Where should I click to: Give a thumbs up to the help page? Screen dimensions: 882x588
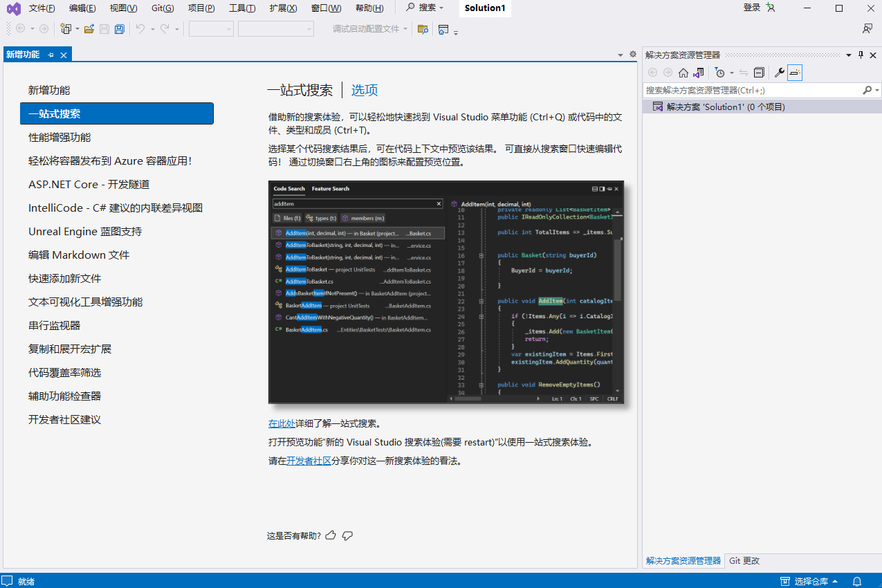point(331,535)
